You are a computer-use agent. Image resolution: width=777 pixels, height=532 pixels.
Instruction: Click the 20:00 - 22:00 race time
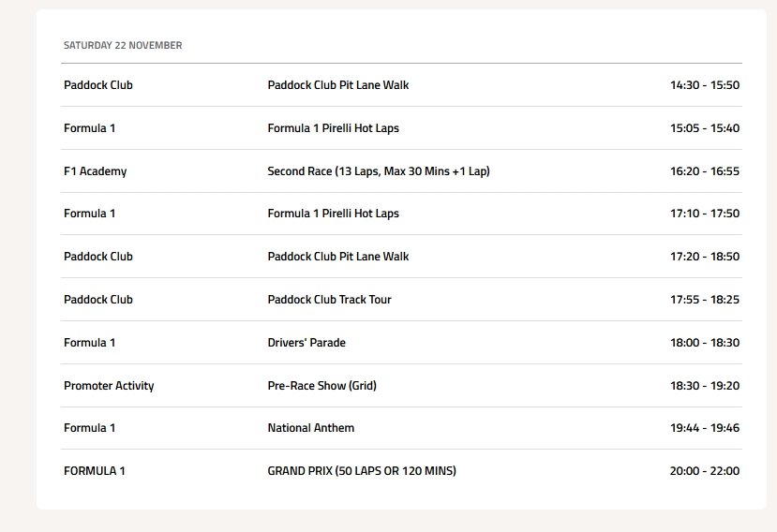click(704, 471)
